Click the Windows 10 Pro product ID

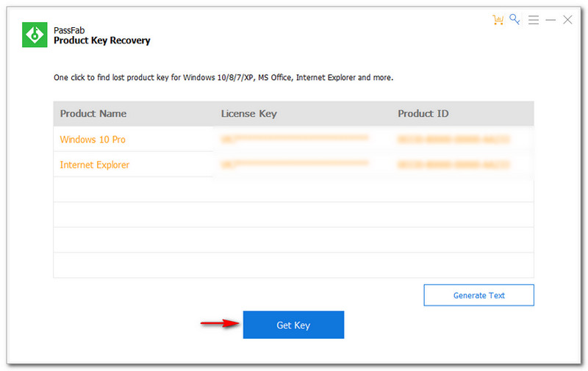[453, 139]
